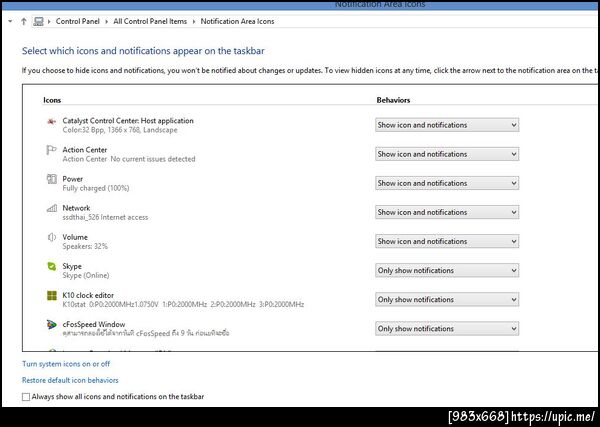This screenshot has width=600, height=427.
Task: Open behavior dropdown for Network
Action: [447, 212]
